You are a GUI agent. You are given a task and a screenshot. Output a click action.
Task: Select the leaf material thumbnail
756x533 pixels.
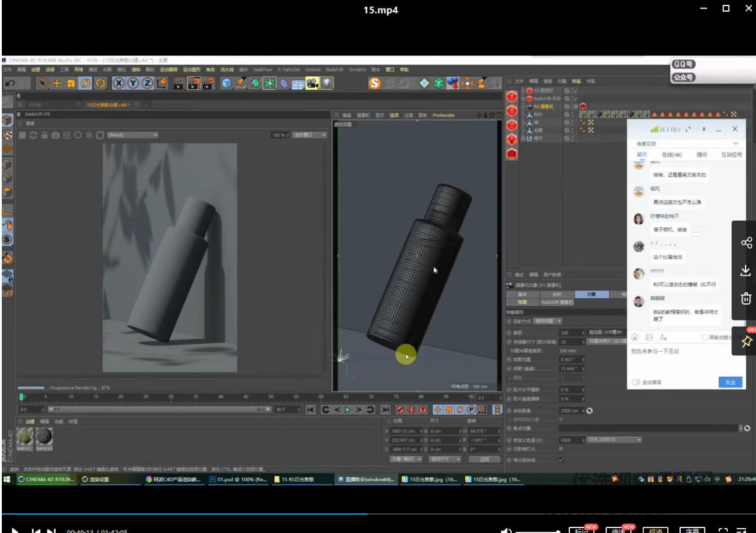[25, 437]
